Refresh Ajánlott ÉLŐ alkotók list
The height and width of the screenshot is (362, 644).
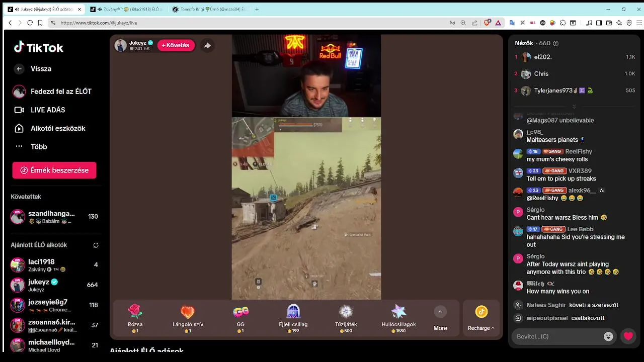96,245
